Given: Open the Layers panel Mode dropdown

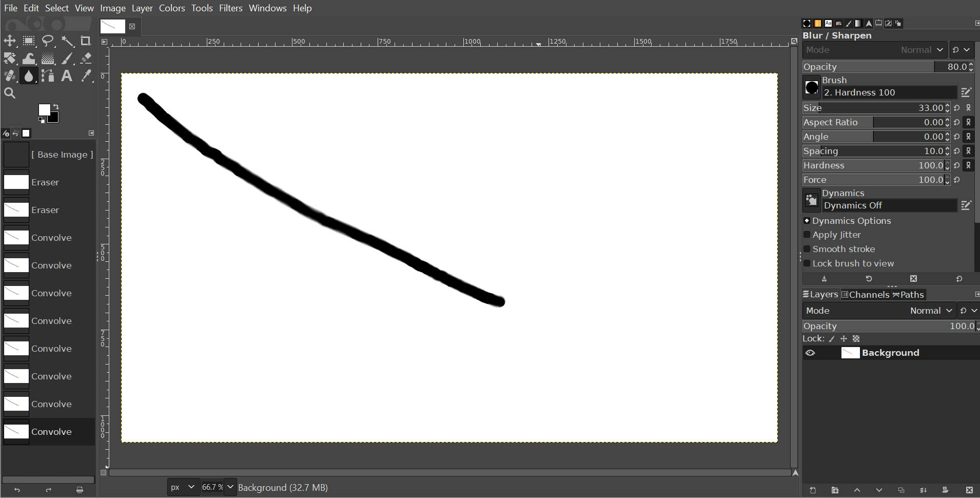Looking at the screenshot, I should click(x=879, y=311).
